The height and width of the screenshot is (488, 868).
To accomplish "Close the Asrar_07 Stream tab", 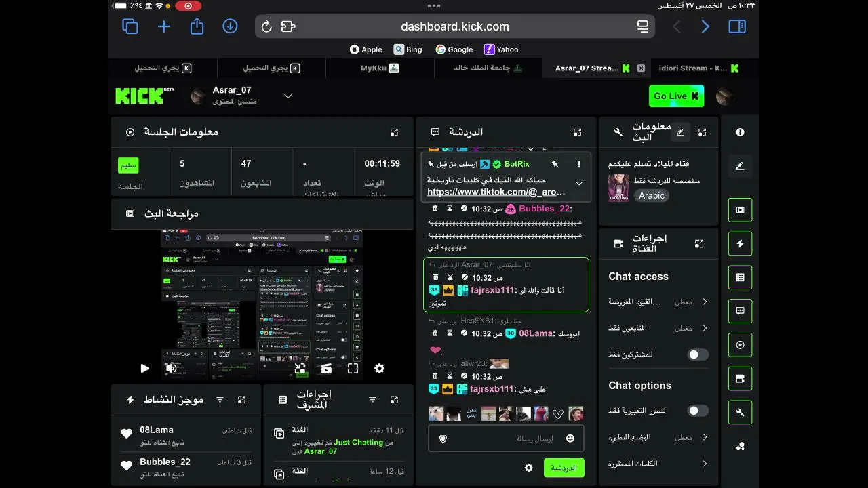I will coord(641,68).
